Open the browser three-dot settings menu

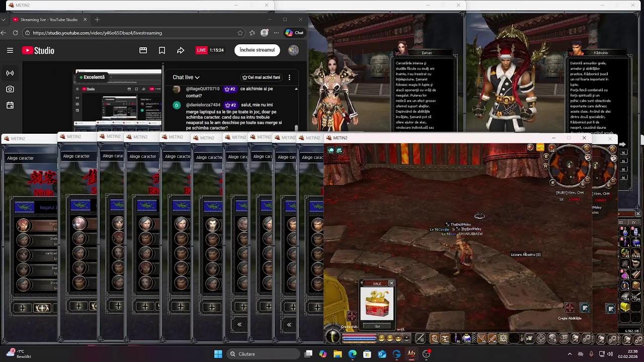(276, 33)
